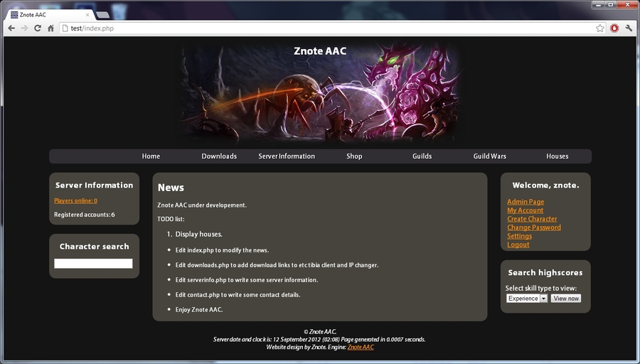Follow the Logout link
Viewport: 640px width, 364px height.
click(x=518, y=245)
